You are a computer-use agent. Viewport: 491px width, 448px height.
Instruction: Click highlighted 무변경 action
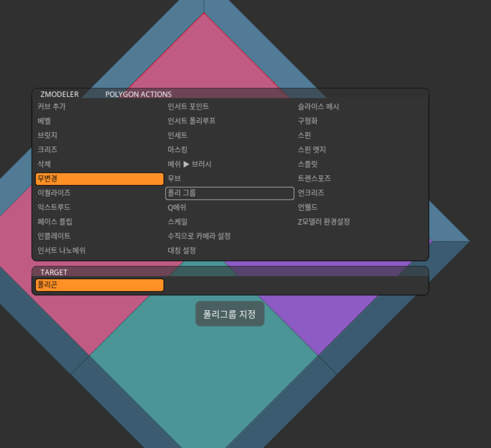point(100,179)
